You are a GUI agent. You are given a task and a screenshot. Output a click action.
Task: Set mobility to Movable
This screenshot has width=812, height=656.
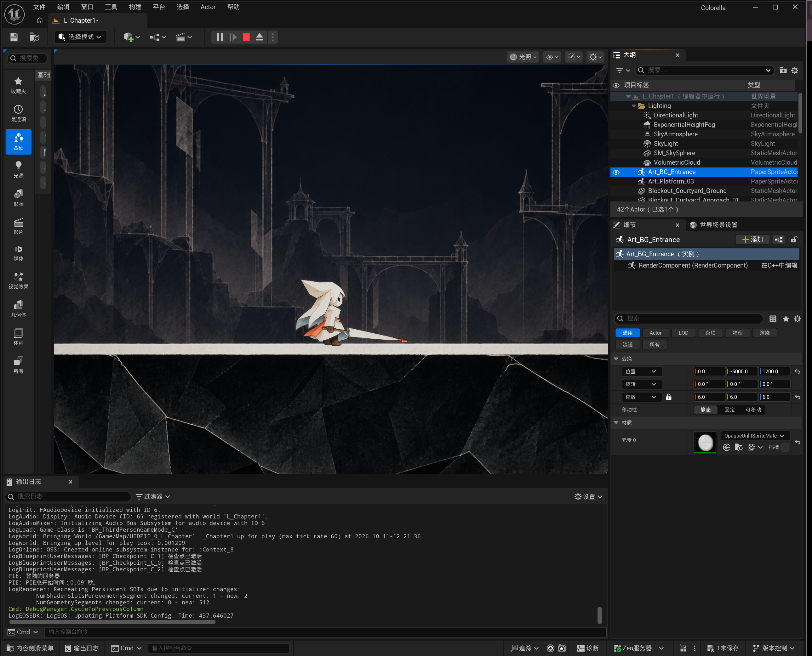(x=753, y=410)
